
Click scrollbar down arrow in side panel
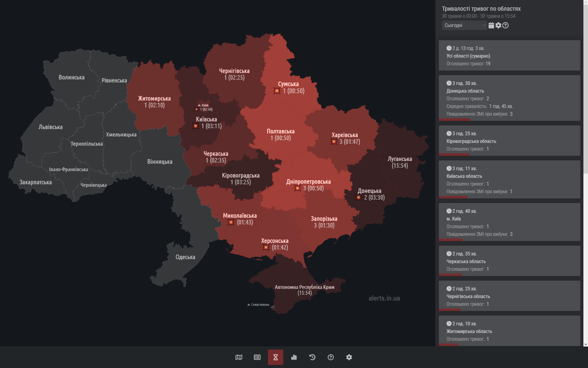tap(586, 344)
